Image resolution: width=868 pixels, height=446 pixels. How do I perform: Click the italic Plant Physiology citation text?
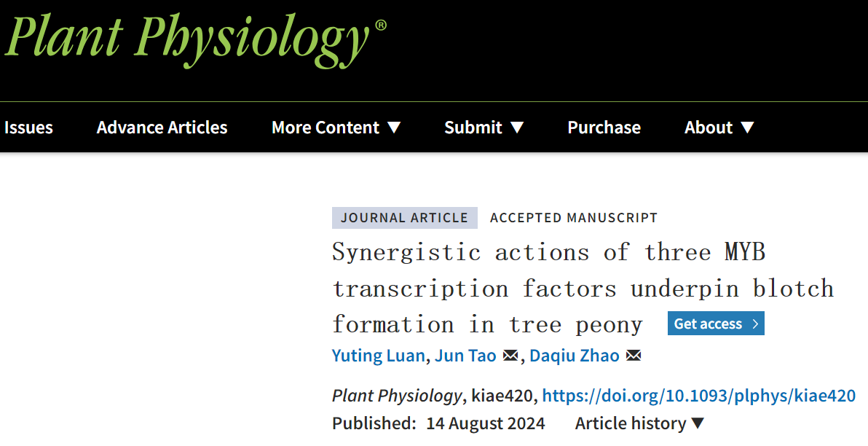pos(397,396)
